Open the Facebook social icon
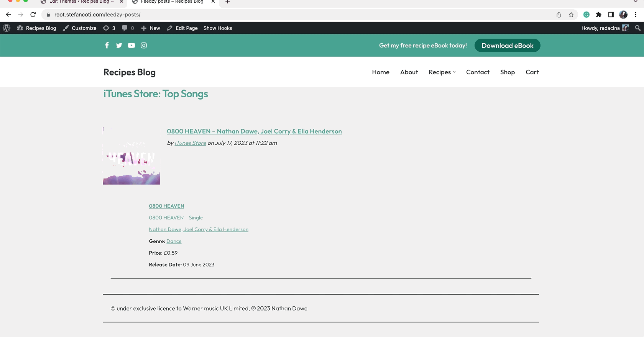Screen dimensions: 644x337 coord(107,45)
